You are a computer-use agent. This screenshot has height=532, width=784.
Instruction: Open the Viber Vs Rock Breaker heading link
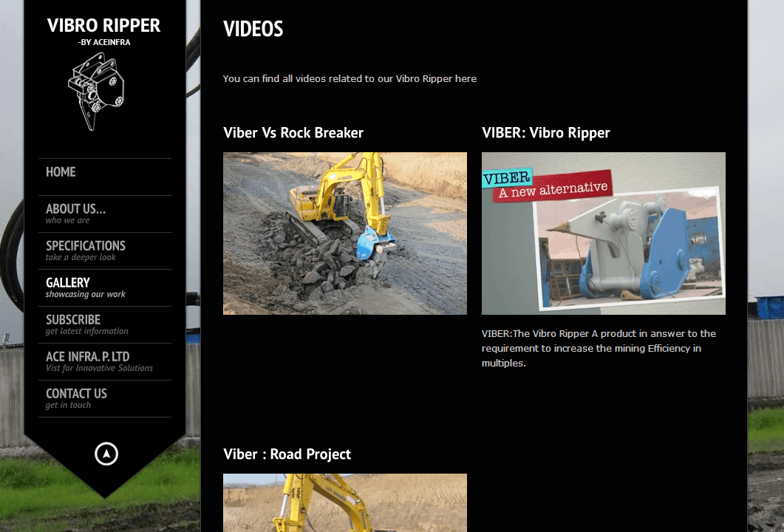(x=293, y=133)
